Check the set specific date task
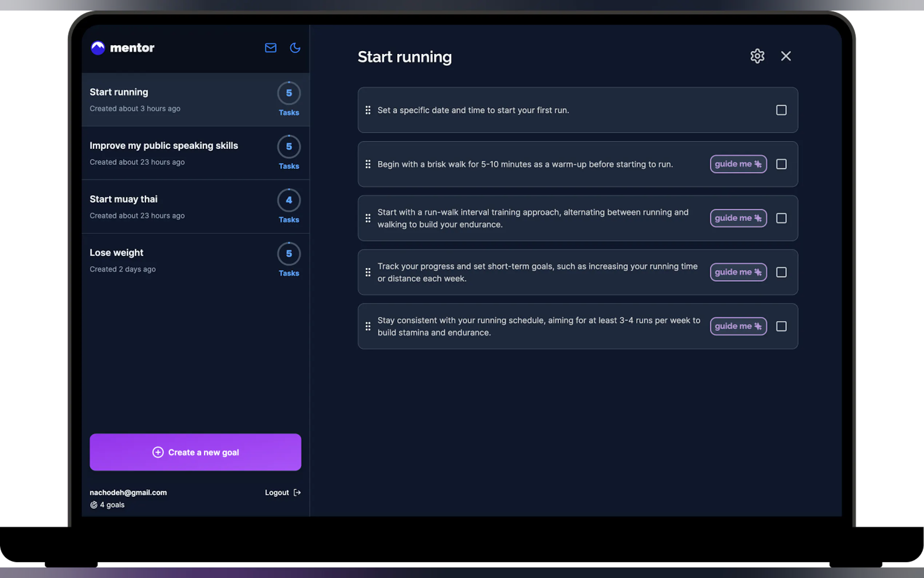The width and height of the screenshot is (924, 578). 781,110
